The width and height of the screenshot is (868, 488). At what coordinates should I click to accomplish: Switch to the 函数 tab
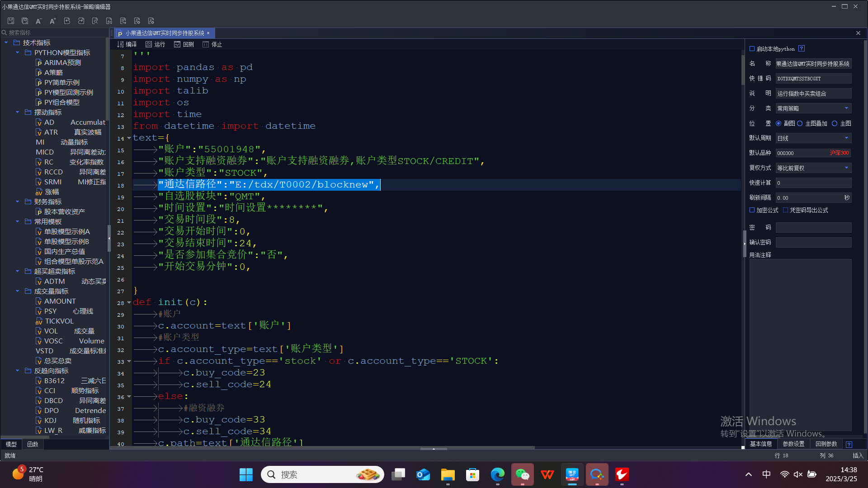click(x=33, y=444)
